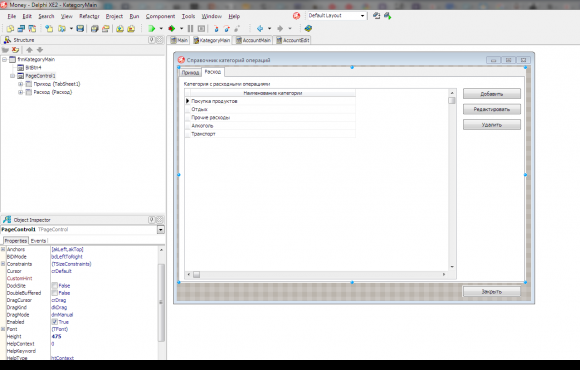Viewport: 580px width, 370px height.
Task: Toggle the DoubleBuffered False checkbox
Action: [55, 293]
